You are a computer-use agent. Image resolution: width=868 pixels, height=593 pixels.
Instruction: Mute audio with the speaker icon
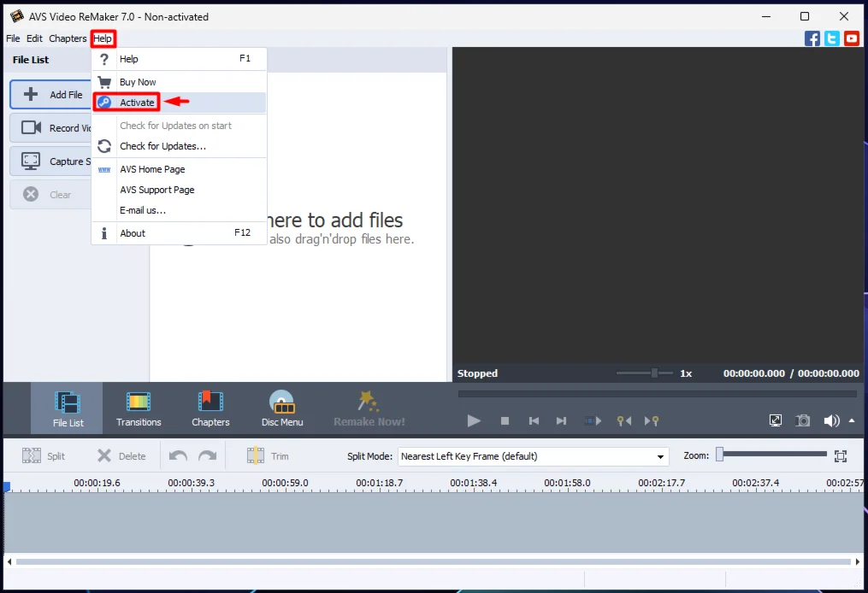(x=830, y=420)
